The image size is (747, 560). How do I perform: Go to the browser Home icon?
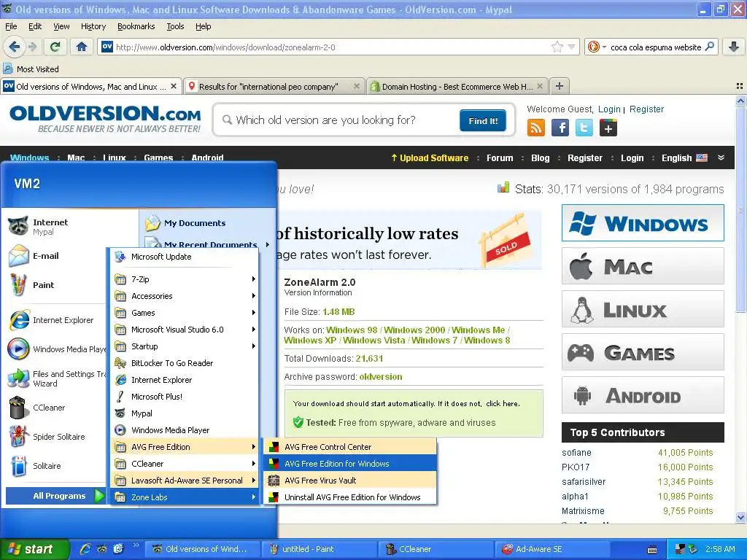click(82, 47)
